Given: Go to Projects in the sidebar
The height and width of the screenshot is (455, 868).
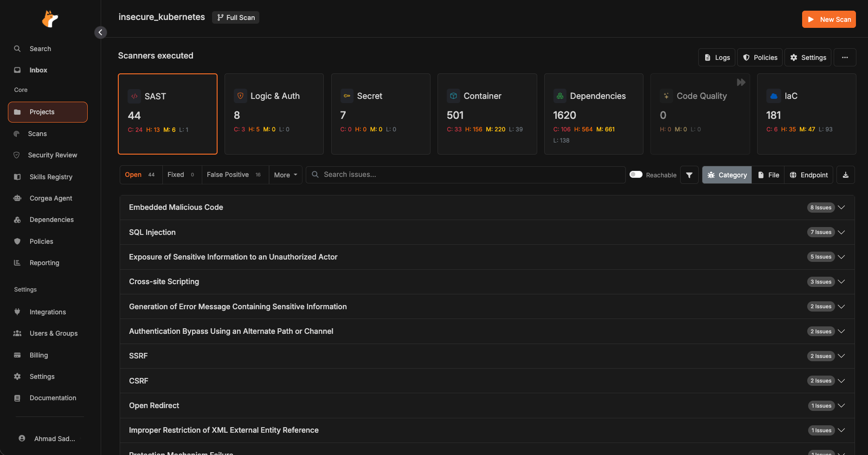Looking at the screenshot, I should click(47, 112).
